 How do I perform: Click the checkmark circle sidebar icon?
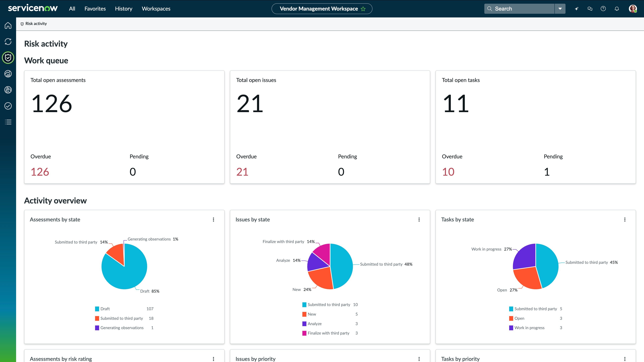(x=8, y=106)
